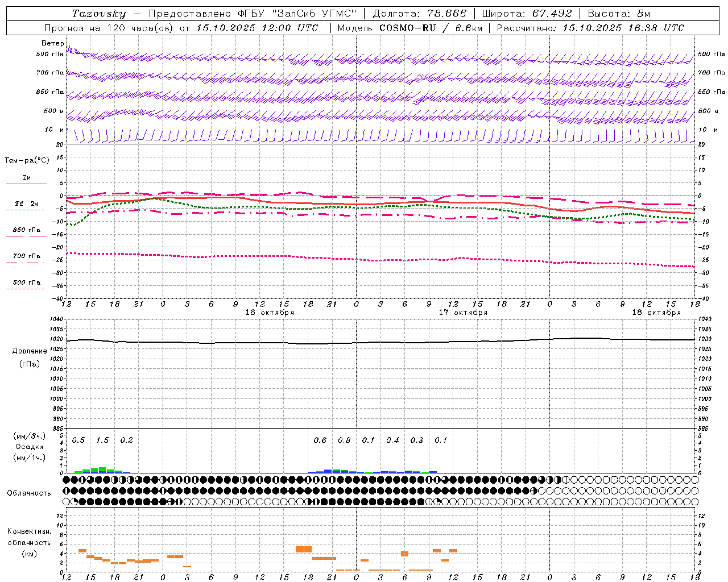Click the Давление pressure panel label
Image resolution: width=728 pixels, height=582 pixels.
(x=30, y=351)
